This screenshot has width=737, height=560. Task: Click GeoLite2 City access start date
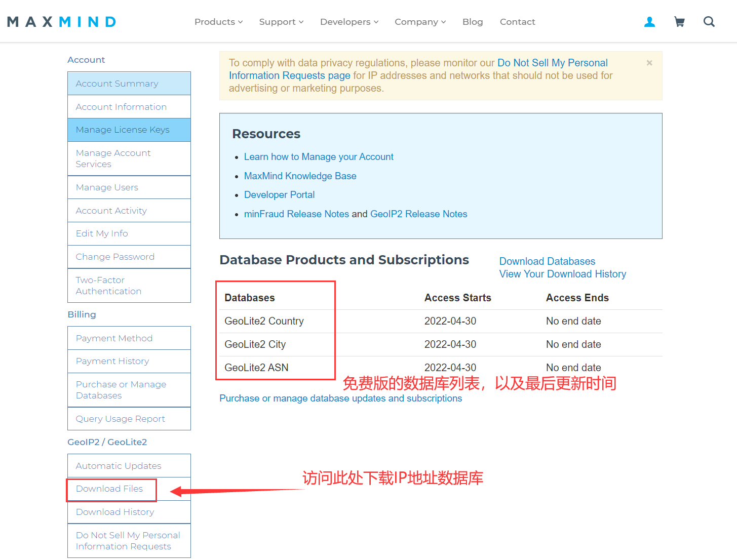click(450, 344)
